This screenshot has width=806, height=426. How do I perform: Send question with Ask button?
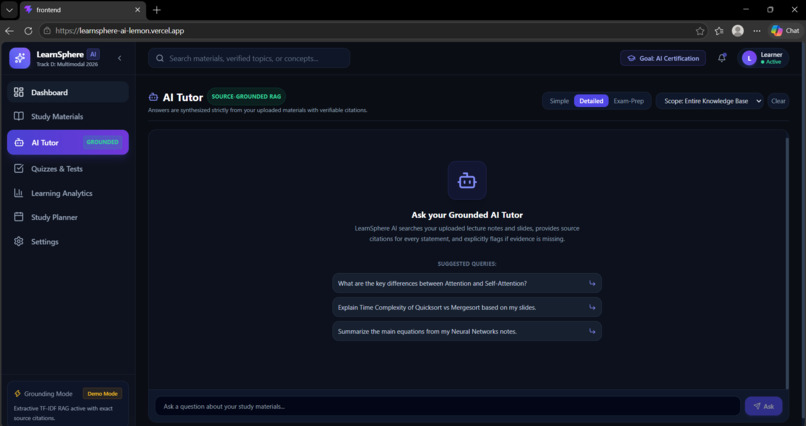(x=763, y=406)
